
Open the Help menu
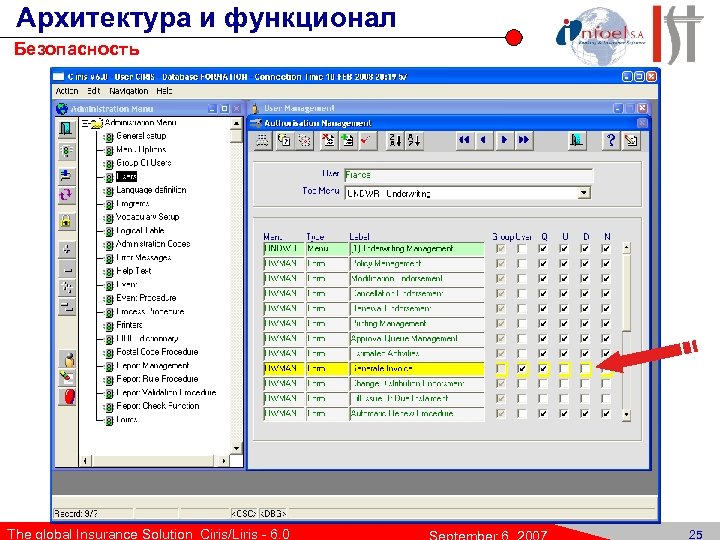tap(164, 91)
